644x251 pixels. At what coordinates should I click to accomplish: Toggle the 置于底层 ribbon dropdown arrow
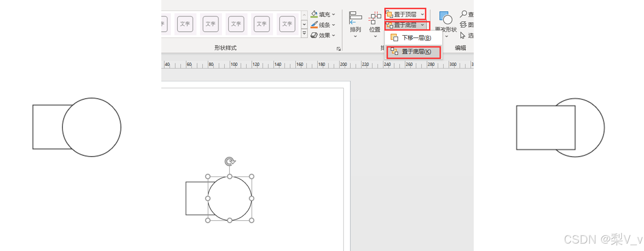[422, 25]
